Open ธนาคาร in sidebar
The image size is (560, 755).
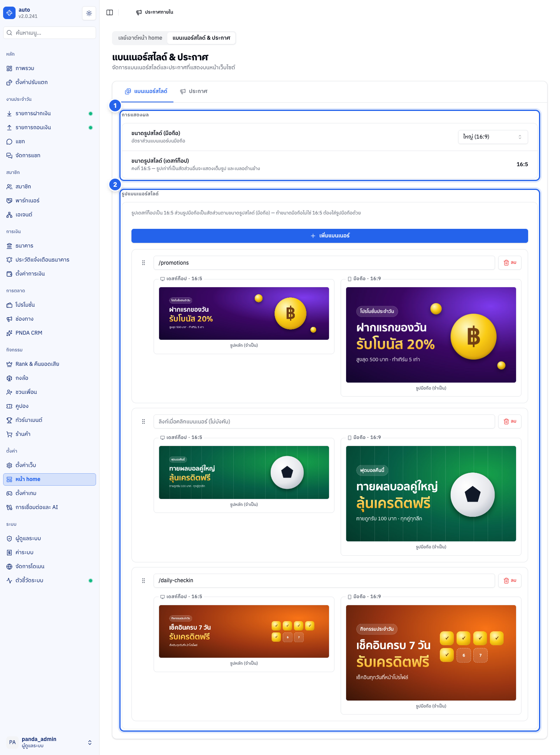[x=49, y=246]
